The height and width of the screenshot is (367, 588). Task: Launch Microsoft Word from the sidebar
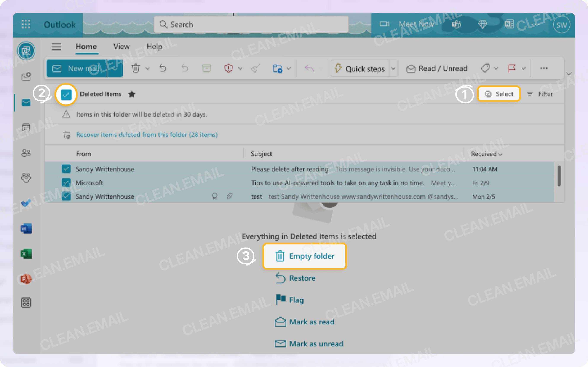click(26, 228)
